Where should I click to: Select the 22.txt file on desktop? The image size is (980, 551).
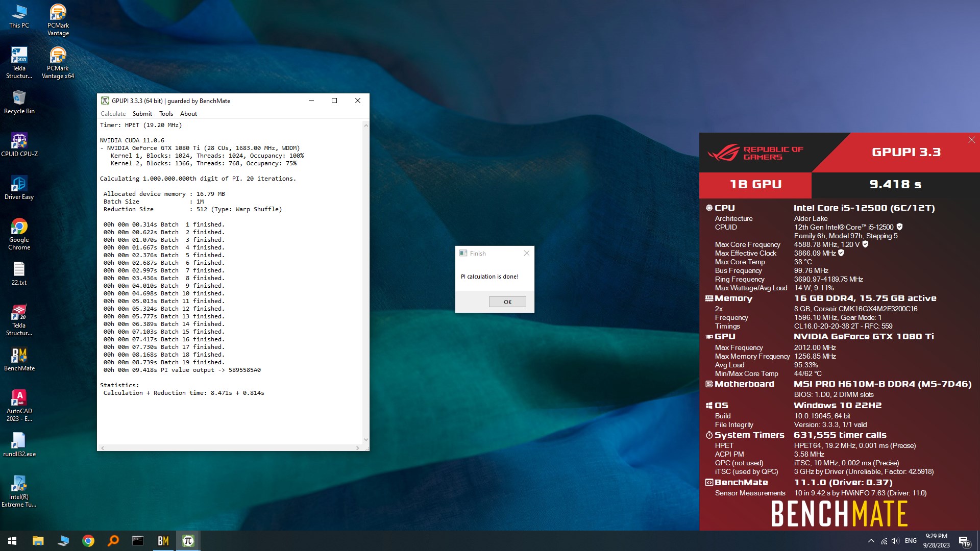pos(19,273)
